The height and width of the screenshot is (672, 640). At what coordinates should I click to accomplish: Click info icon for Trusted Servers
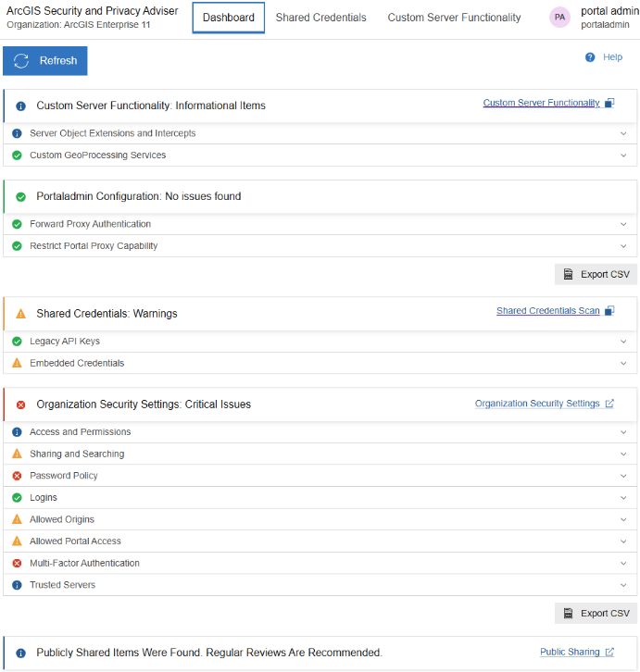[17, 585]
